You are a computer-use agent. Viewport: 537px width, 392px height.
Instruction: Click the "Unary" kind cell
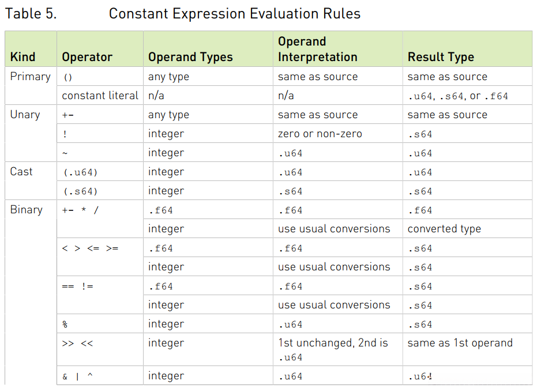pos(25,115)
